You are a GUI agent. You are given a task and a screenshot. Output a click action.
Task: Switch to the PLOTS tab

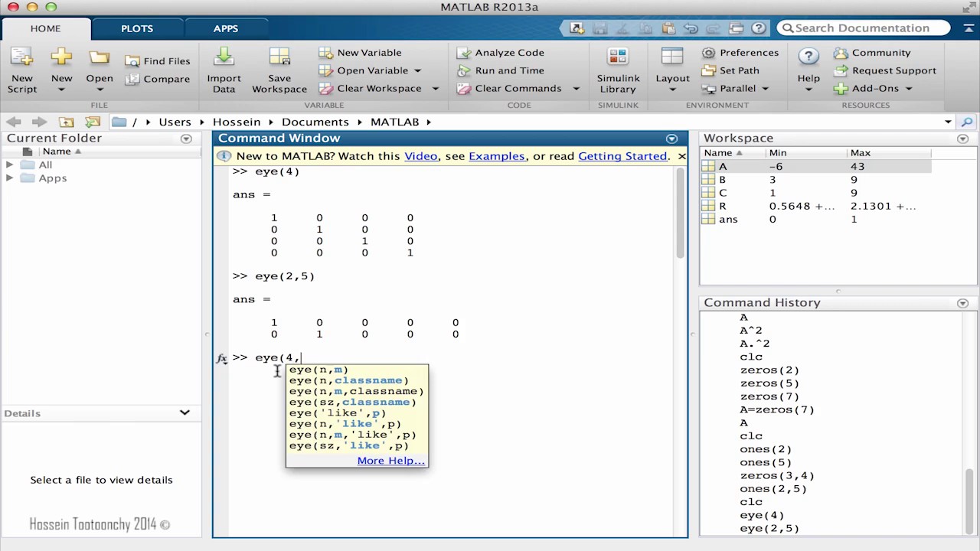point(137,28)
